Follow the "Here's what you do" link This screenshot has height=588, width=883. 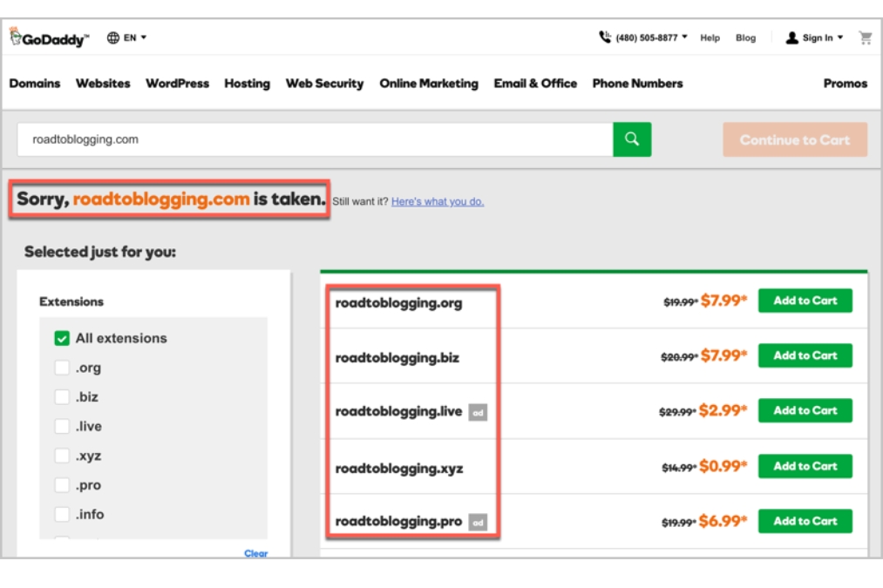[438, 201]
